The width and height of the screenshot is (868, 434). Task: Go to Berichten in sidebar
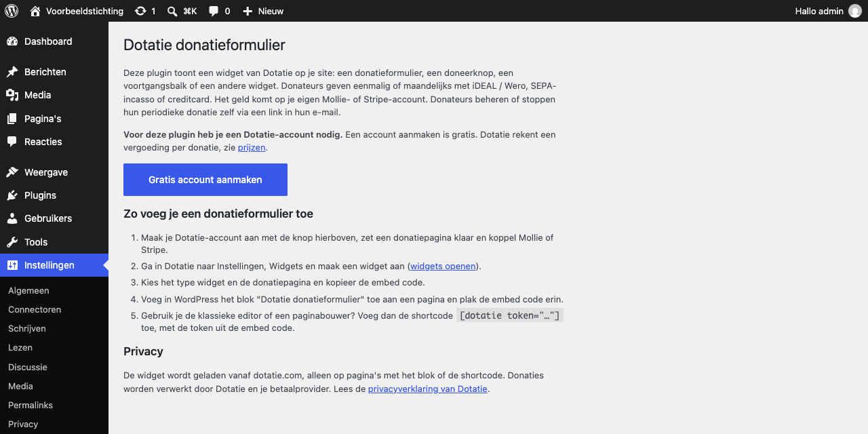(54, 72)
